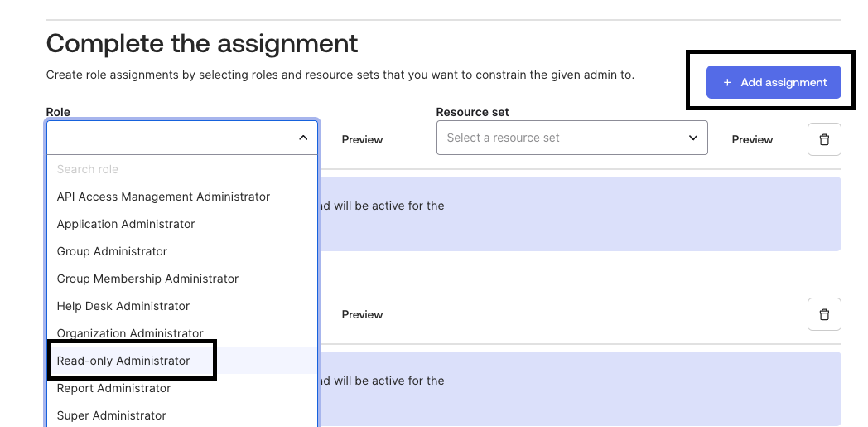This screenshot has width=868, height=427.
Task: Pick the Group Administrator role option
Action: tap(112, 251)
